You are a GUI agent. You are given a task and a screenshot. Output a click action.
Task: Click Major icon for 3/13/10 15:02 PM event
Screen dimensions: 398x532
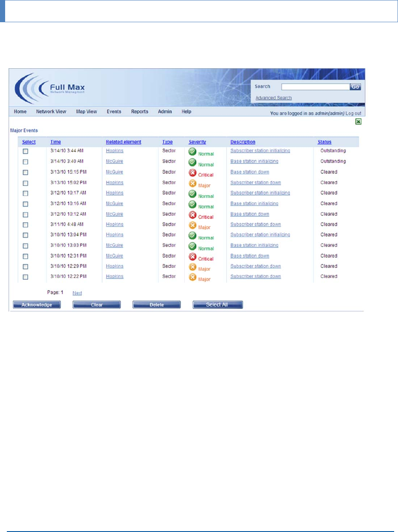tap(192, 184)
